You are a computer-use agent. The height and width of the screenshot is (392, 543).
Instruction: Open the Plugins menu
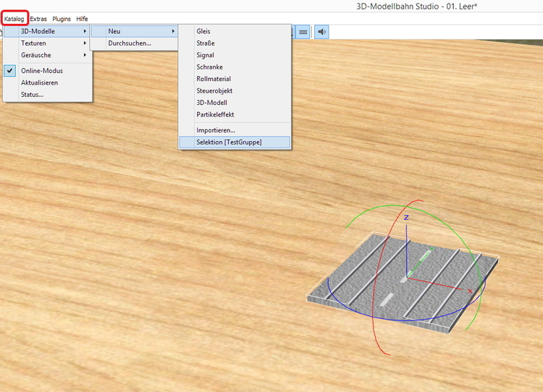tap(62, 19)
